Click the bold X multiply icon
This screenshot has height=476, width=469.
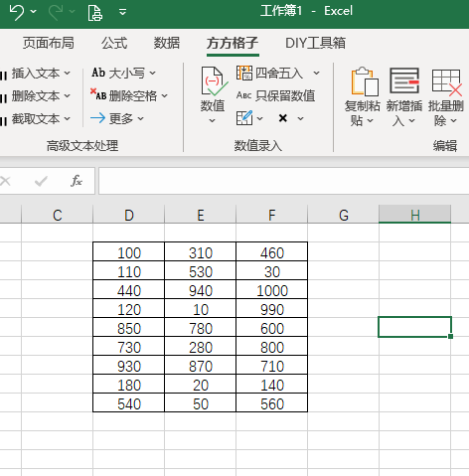[283, 118]
